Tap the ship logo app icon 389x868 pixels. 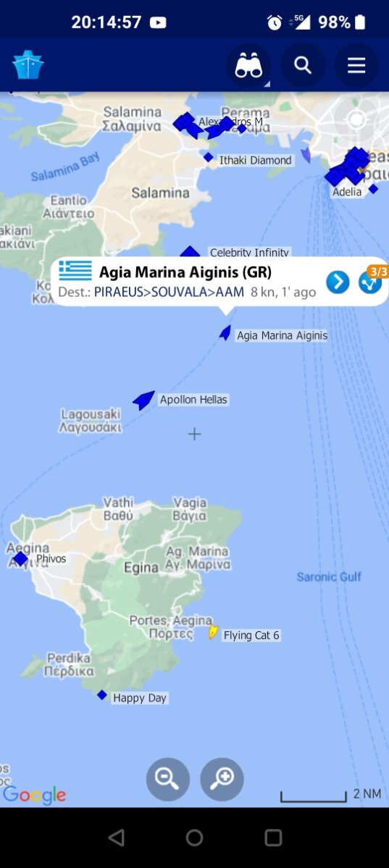point(28,64)
